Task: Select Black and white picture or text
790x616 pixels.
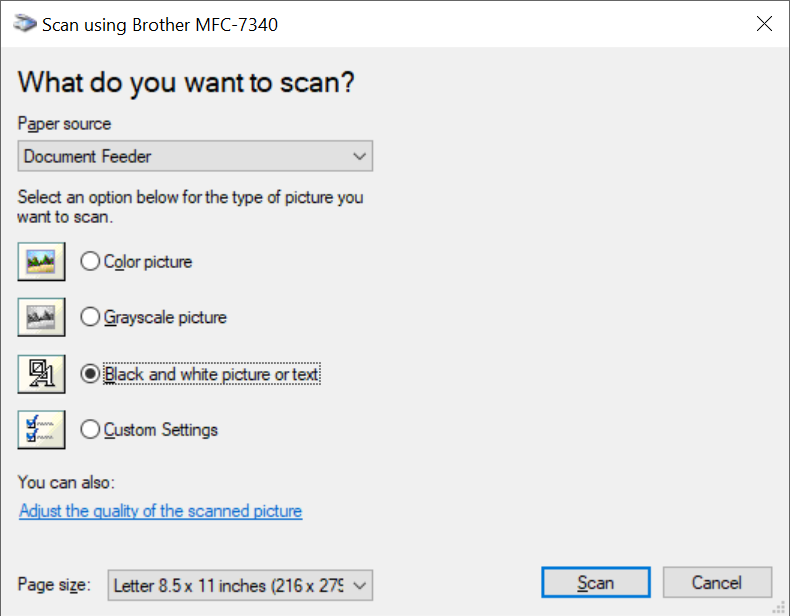Action: [90, 374]
